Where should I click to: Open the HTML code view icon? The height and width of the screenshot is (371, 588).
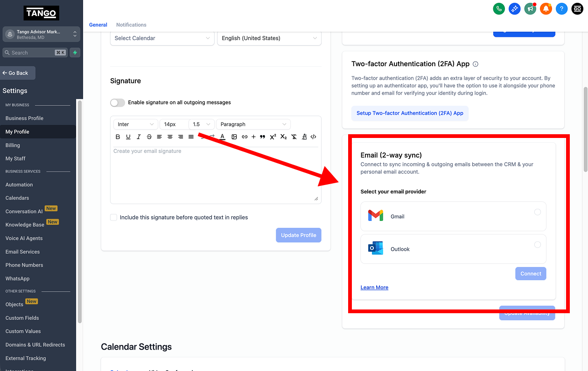[314, 137]
